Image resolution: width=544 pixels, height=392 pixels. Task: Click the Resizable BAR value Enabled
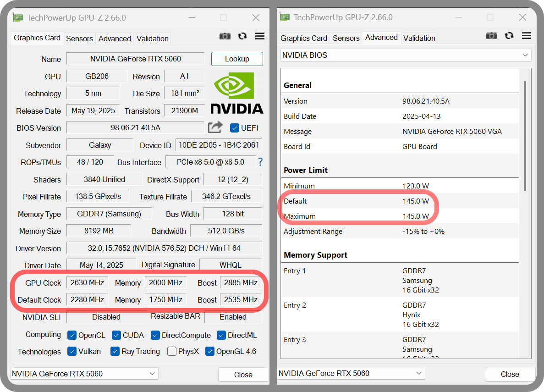[x=233, y=317]
